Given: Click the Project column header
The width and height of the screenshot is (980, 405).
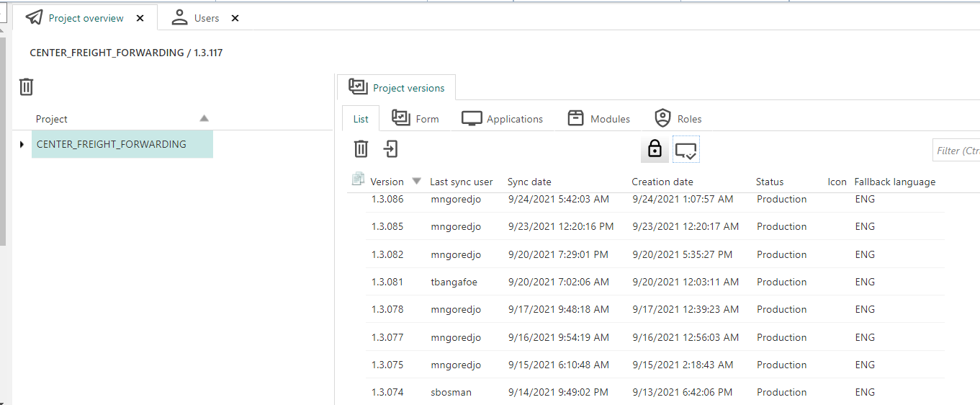Looking at the screenshot, I should click(52, 119).
